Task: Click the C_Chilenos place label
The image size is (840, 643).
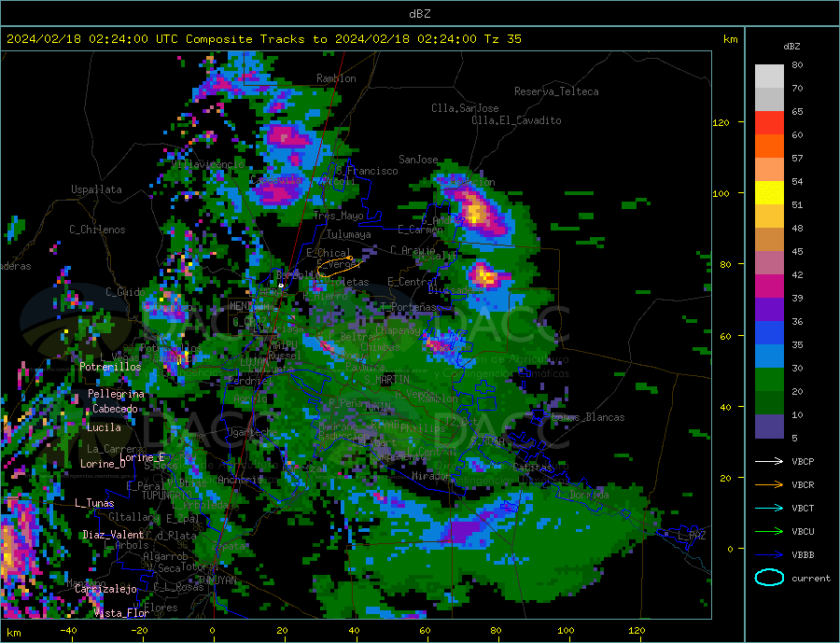Action: tap(97, 230)
